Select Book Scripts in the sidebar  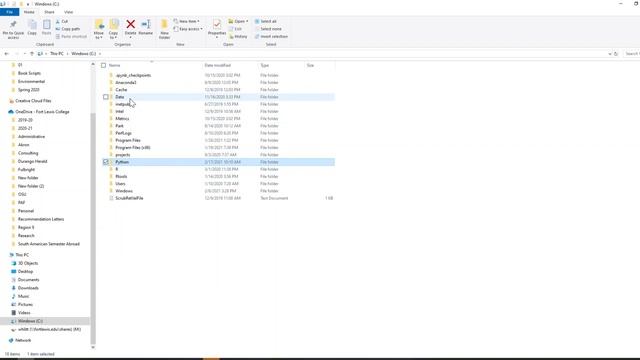(x=29, y=73)
